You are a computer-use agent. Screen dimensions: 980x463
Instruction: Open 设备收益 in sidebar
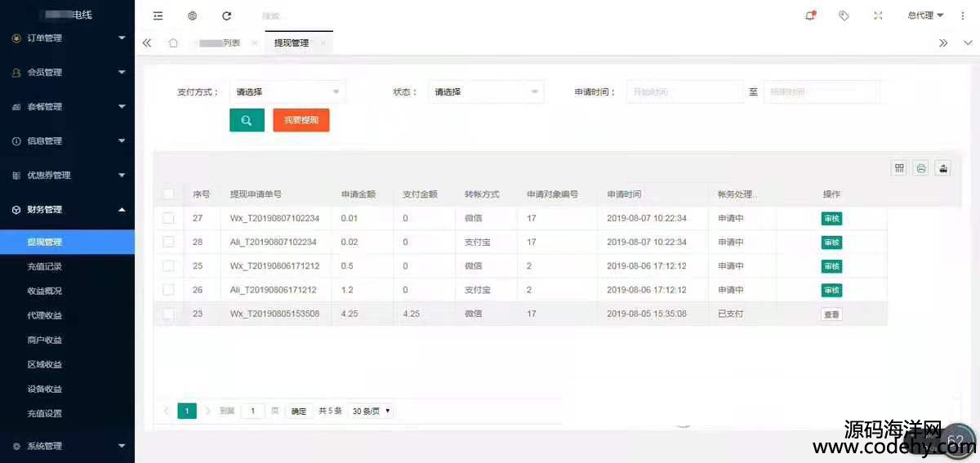[x=67, y=389]
